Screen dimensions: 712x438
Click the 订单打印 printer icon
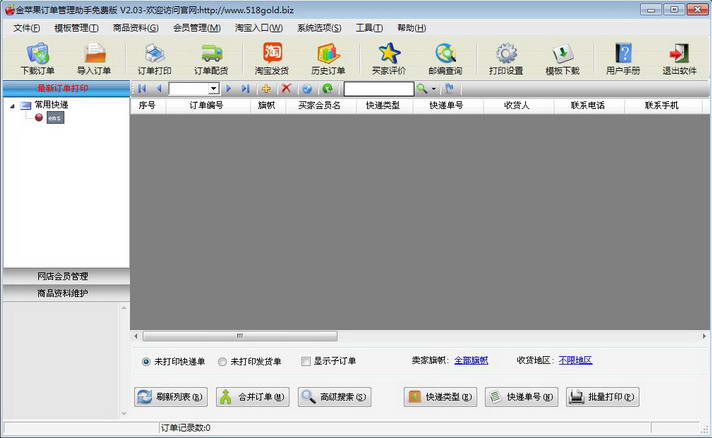pyautogui.click(x=155, y=59)
